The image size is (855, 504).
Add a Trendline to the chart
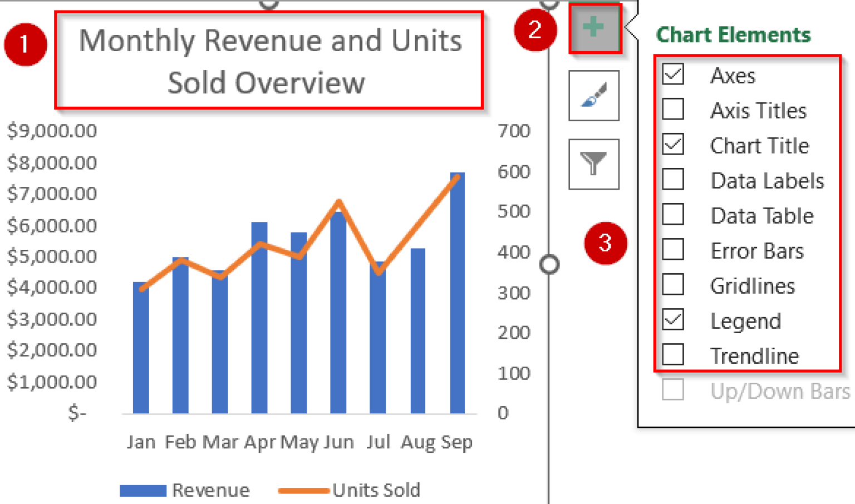click(x=674, y=355)
